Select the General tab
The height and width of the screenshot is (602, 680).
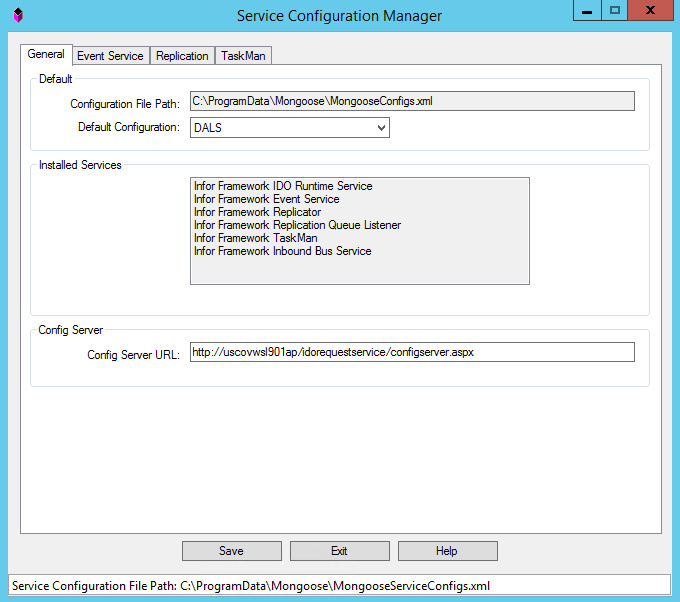click(x=46, y=54)
